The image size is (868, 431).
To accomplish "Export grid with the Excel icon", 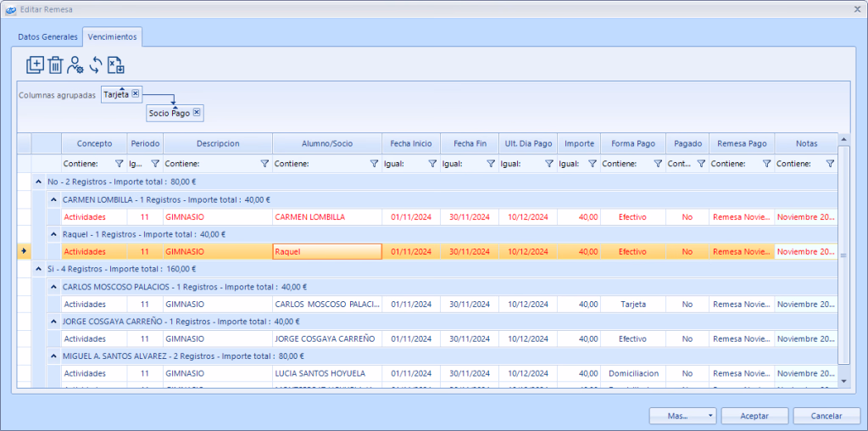I will pyautogui.click(x=116, y=64).
